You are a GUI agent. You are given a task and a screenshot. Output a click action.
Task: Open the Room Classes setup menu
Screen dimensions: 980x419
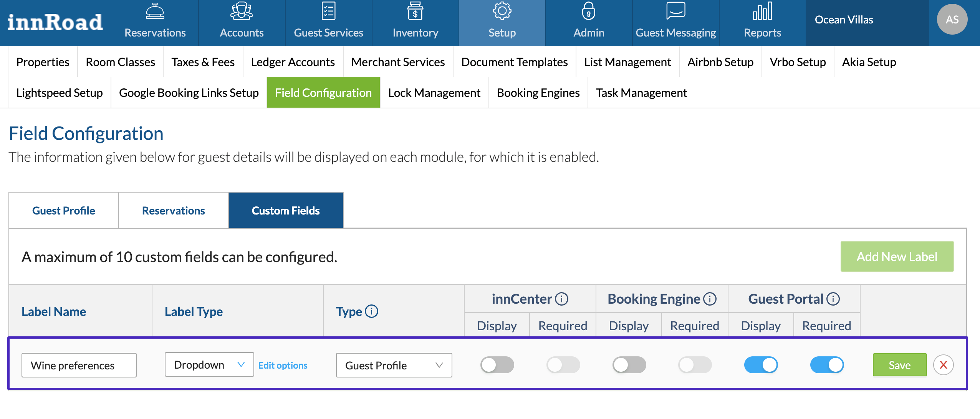pyautogui.click(x=120, y=62)
